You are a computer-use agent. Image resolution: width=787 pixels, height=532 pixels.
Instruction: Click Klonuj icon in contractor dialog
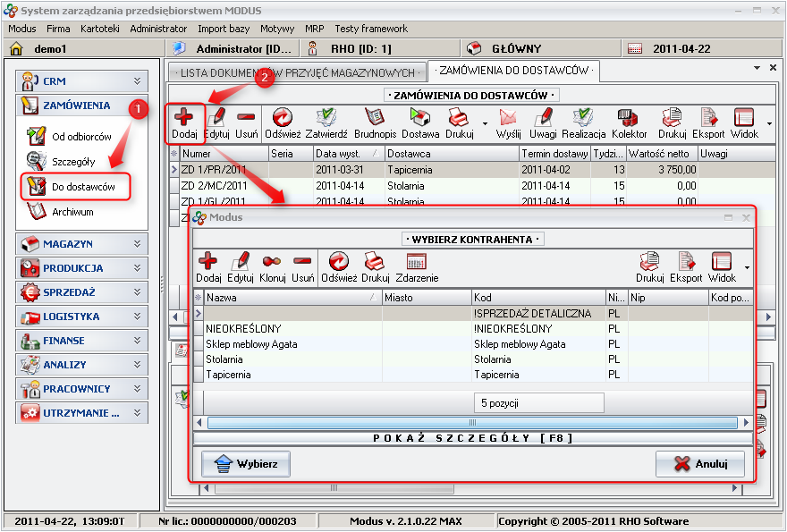coord(273,262)
